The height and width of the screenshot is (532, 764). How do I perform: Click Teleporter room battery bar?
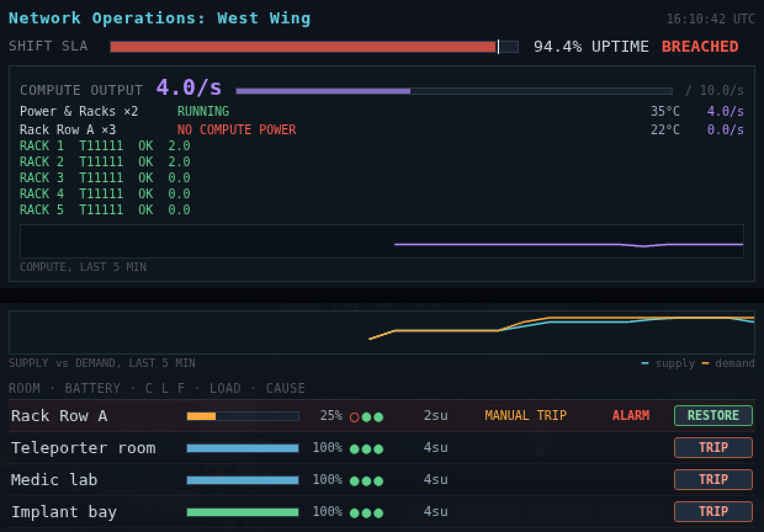(x=243, y=448)
